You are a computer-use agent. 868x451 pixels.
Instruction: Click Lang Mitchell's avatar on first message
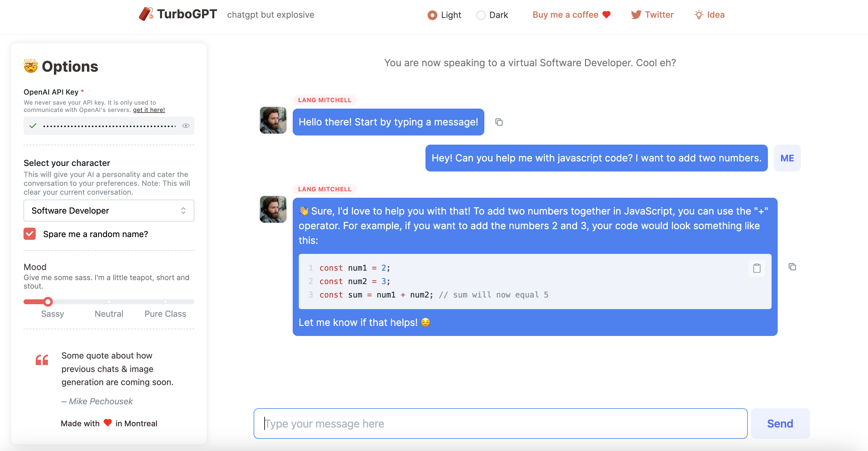point(273,120)
